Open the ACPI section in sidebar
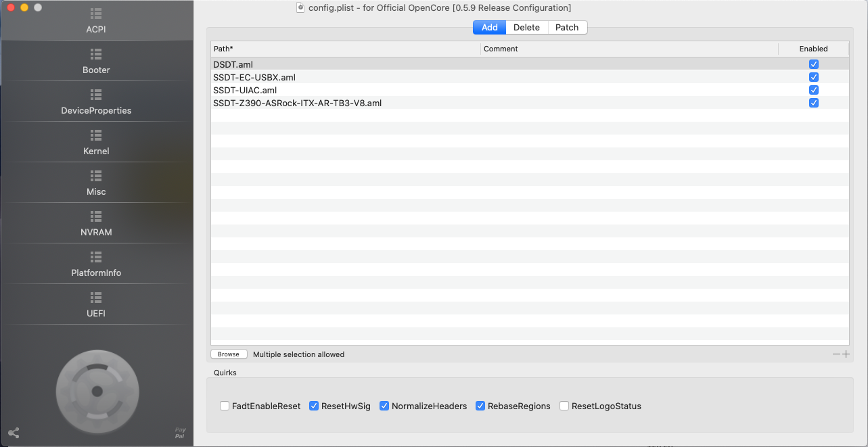868x447 pixels. point(96,21)
